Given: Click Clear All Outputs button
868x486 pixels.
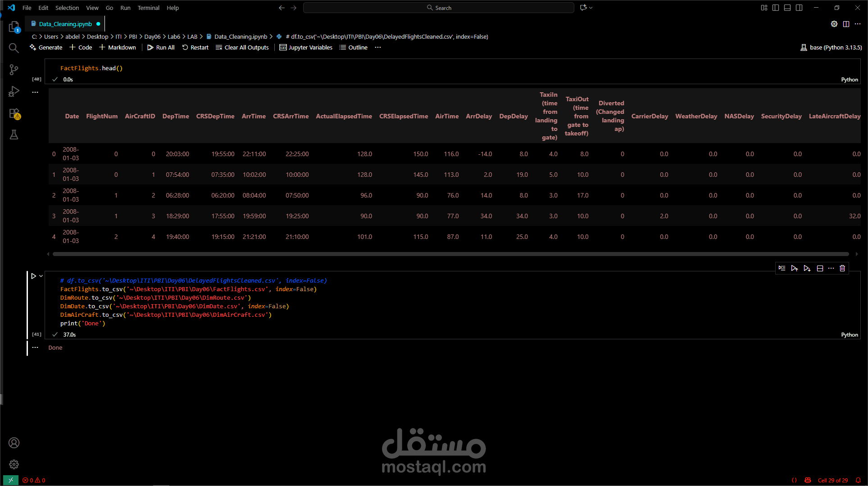Looking at the screenshot, I should click(242, 47).
